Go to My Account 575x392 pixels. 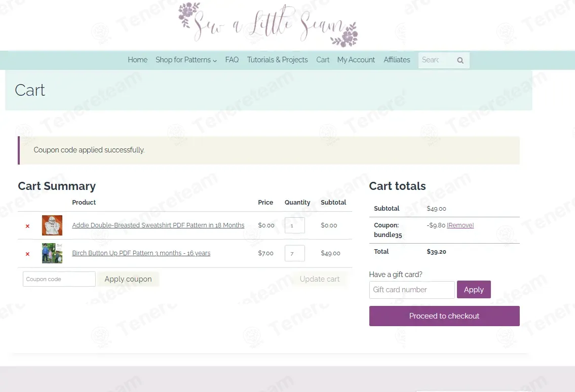tap(356, 60)
